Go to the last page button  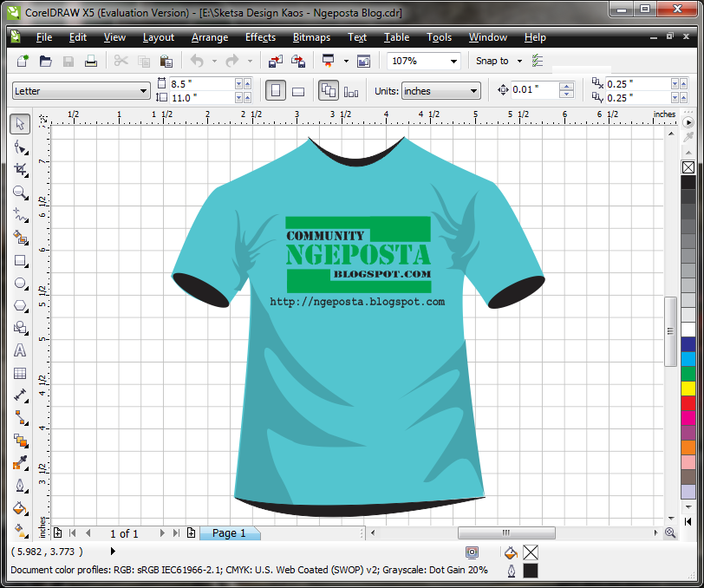[177, 533]
